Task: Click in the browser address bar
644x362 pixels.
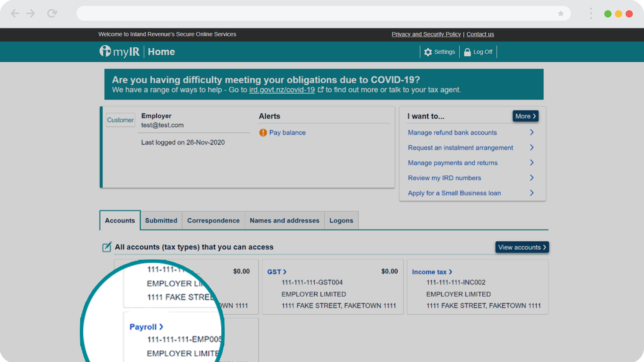Action: coord(315,14)
